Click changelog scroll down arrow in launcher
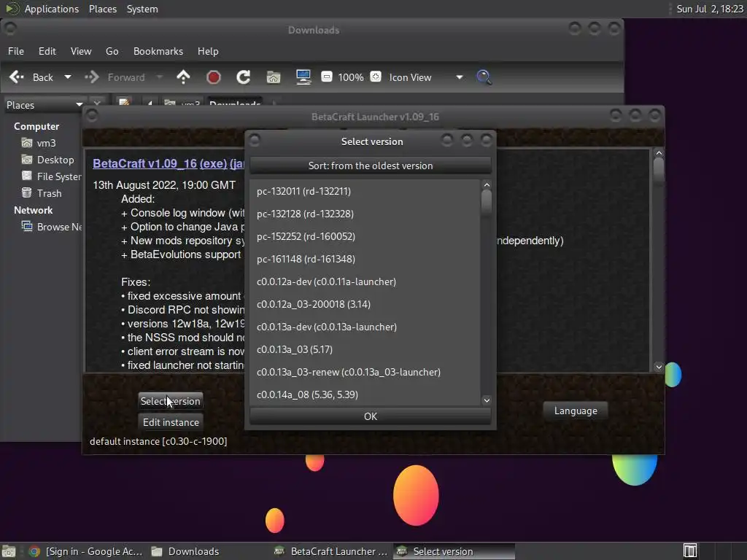Screen dimensions: 747x560 pyautogui.click(x=659, y=367)
